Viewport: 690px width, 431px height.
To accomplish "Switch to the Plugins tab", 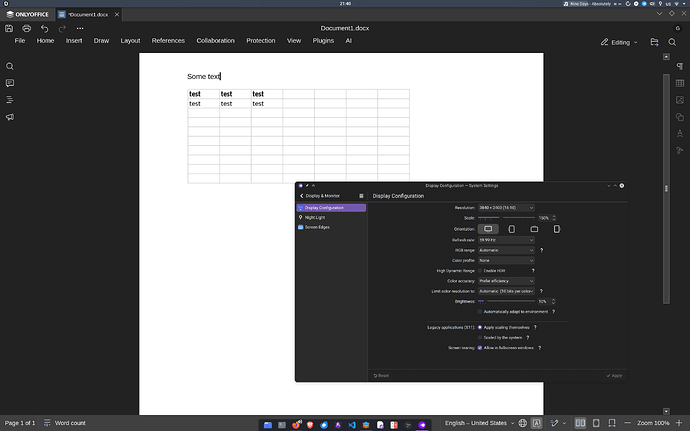I will pos(323,41).
